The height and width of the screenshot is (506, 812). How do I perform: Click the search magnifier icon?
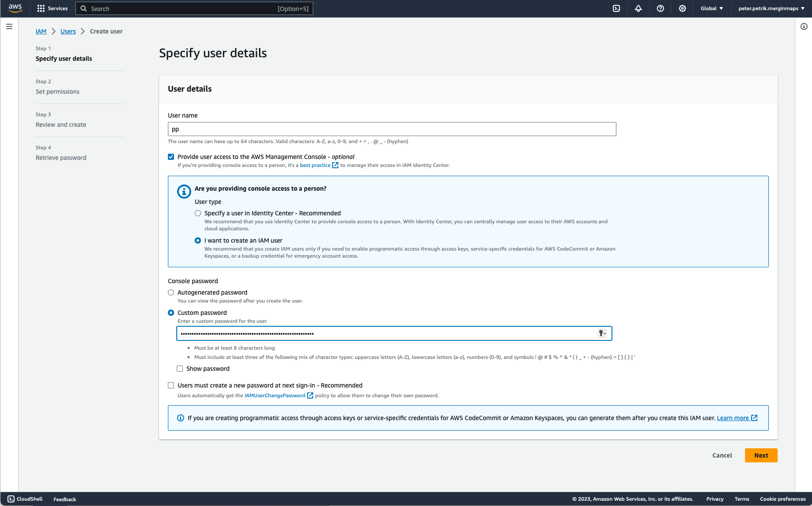[84, 8]
